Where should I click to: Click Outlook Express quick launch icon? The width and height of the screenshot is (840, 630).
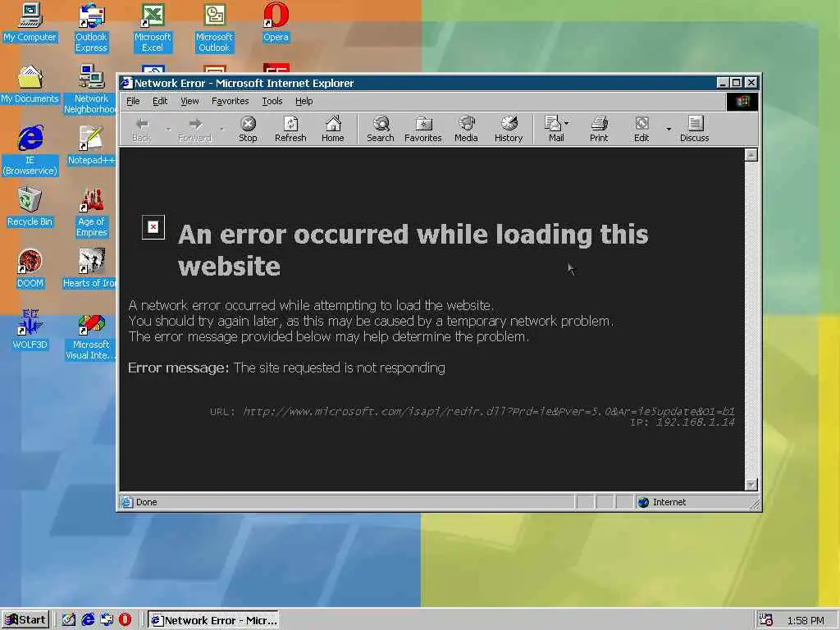[x=107, y=620]
